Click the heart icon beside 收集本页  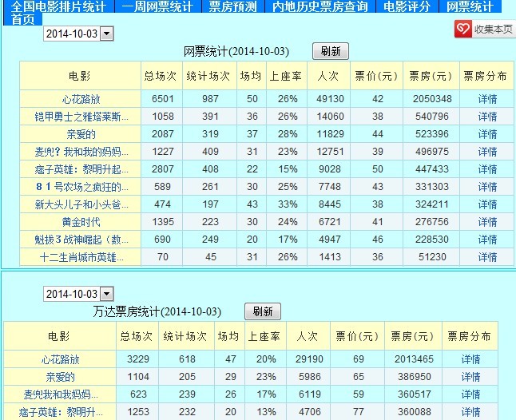point(463,30)
